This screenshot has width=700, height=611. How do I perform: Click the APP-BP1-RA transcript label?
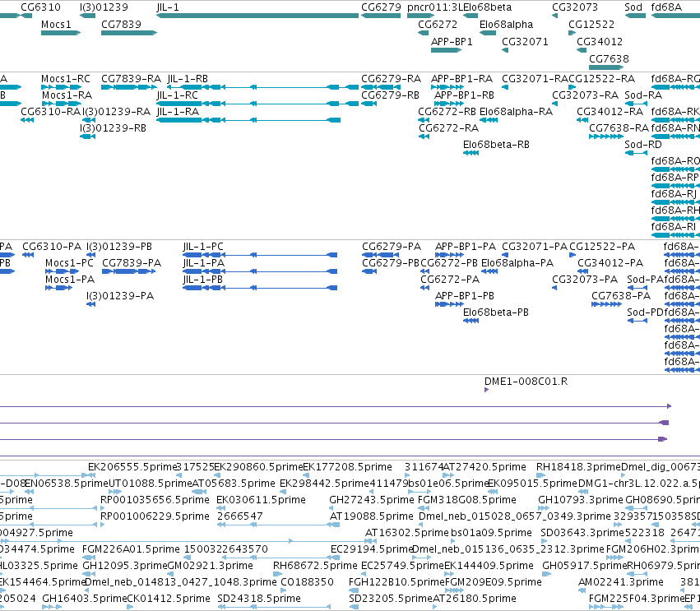pyautogui.click(x=462, y=79)
